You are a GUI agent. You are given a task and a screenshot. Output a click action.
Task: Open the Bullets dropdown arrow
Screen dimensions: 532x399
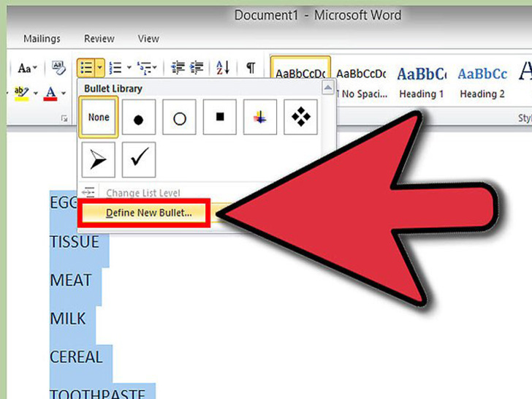tap(99, 67)
